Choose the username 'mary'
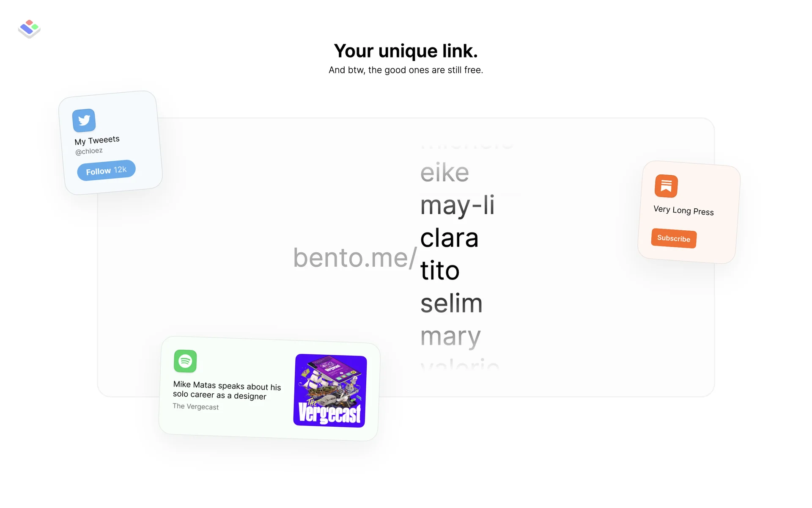Image resolution: width=812 pixels, height=508 pixels. 450,337
